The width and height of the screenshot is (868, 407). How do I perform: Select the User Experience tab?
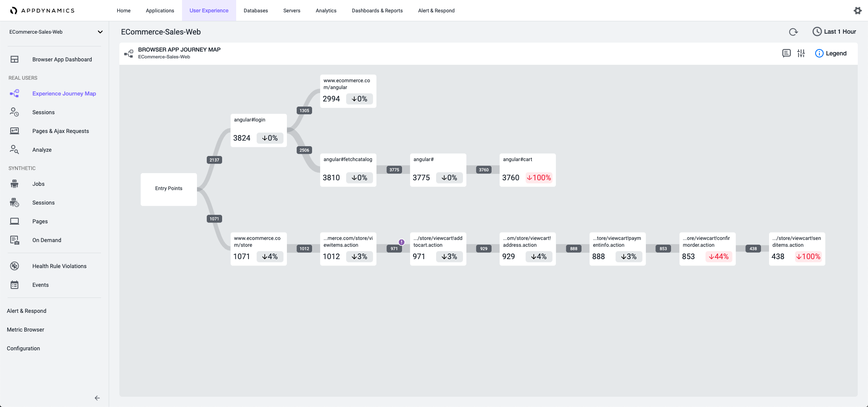coord(209,11)
